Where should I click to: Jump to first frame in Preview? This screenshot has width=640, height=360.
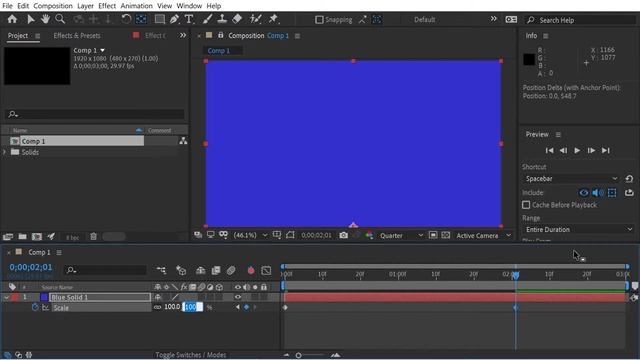549,150
